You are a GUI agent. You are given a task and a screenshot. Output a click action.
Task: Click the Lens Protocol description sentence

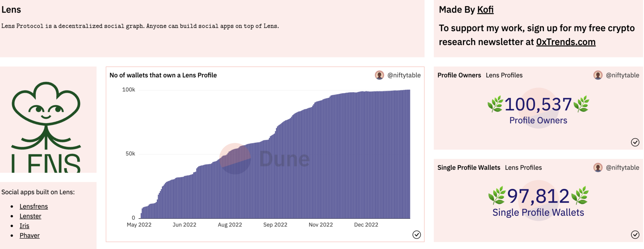[x=140, y=26]
